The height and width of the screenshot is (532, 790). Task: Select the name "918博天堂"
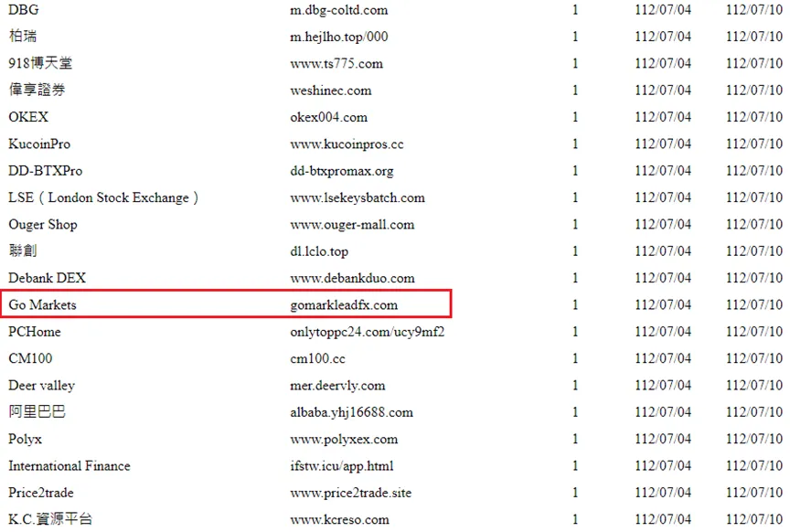click(40, 63)
